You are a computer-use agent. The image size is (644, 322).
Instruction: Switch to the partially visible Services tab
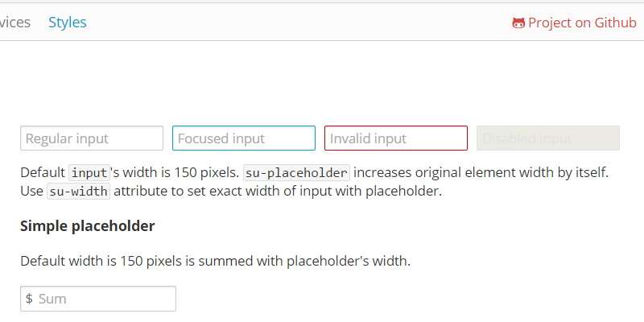pyautogui.click(x=14, y=23)
